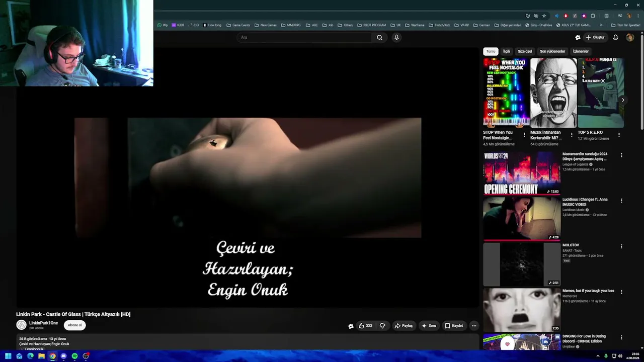Open Spotify from the taskbar

74,356
